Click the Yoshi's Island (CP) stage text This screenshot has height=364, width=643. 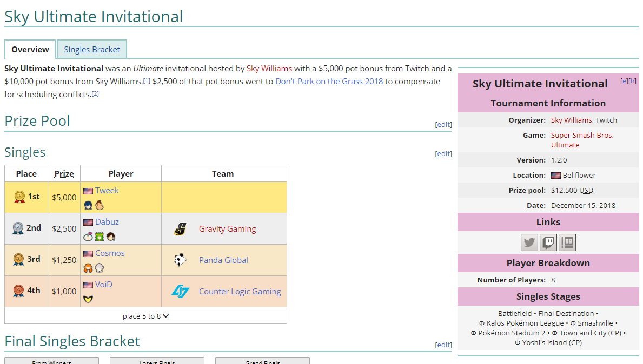tap(552, 343)
